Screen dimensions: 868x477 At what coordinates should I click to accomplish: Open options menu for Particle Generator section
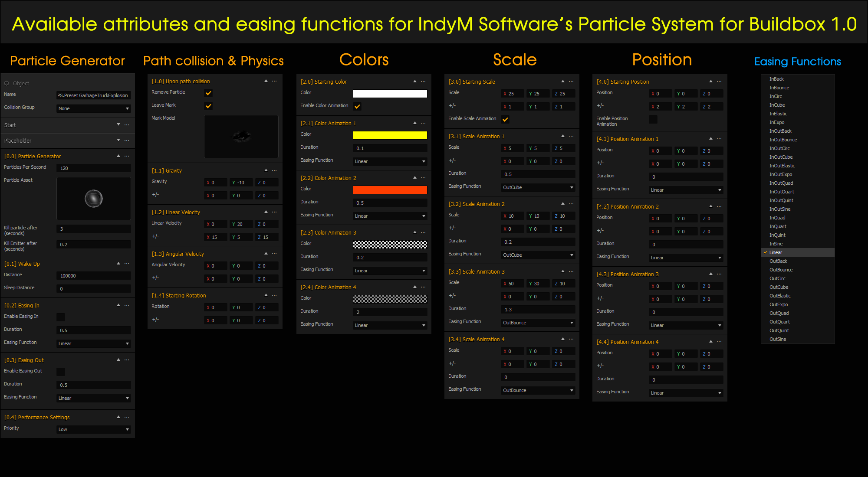pos(127,156)
